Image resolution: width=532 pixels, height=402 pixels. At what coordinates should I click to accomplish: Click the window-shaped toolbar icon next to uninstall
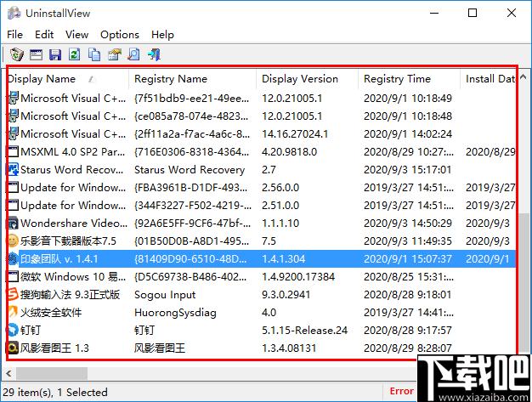click(x=36, y=55)
